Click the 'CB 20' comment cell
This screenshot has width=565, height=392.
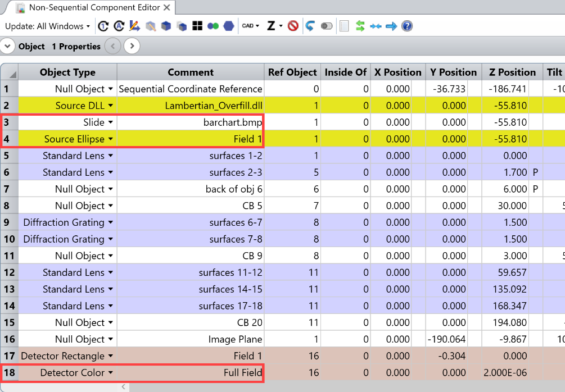tap(191, 322)
